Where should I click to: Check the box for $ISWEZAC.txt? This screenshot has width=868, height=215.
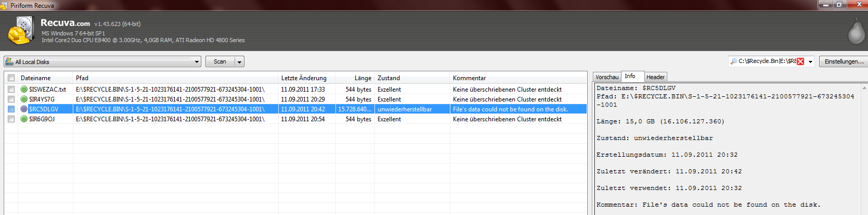tap(11, 89)
